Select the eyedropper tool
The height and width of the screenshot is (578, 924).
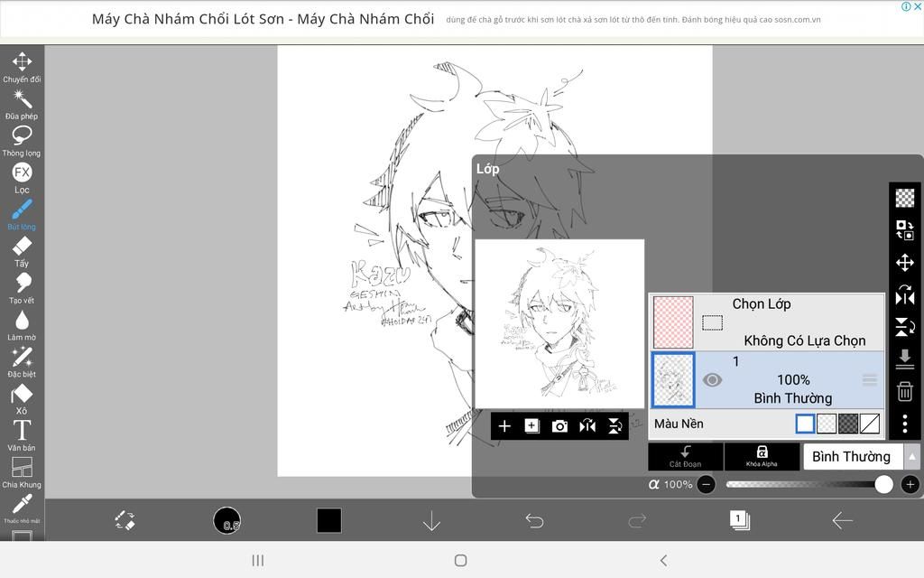pyautogui.click(x=22, y=508)
